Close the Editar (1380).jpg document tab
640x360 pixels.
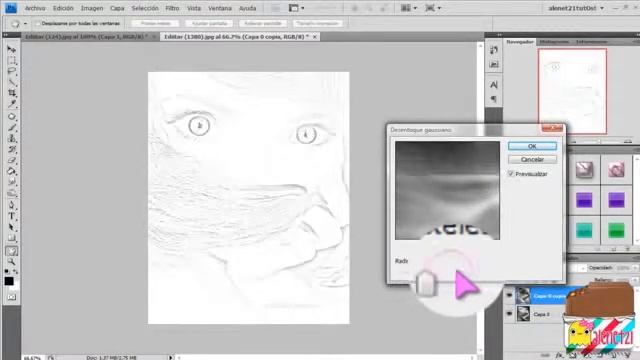[x=315, y=37]
